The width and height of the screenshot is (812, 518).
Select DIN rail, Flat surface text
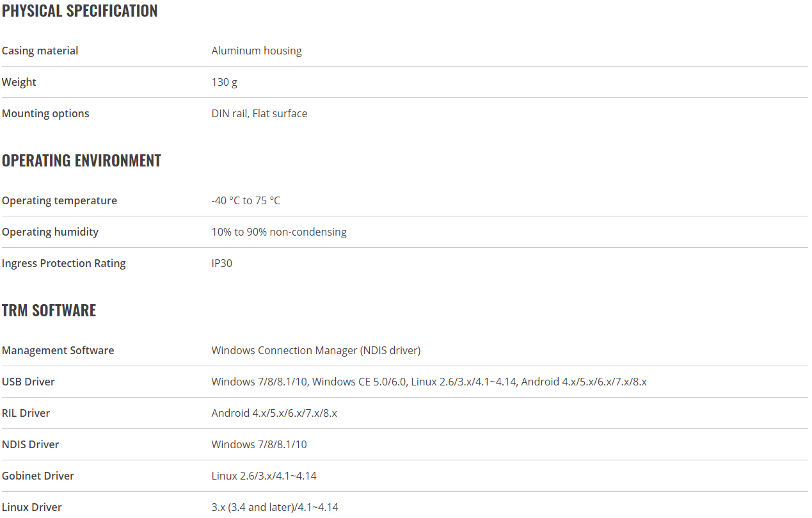coord(259,113)
